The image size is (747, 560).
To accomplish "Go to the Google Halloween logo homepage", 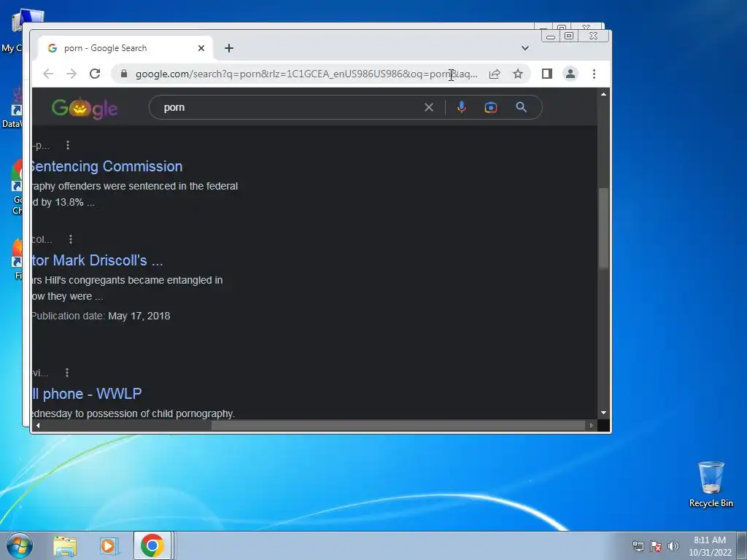I will [85, 108].
